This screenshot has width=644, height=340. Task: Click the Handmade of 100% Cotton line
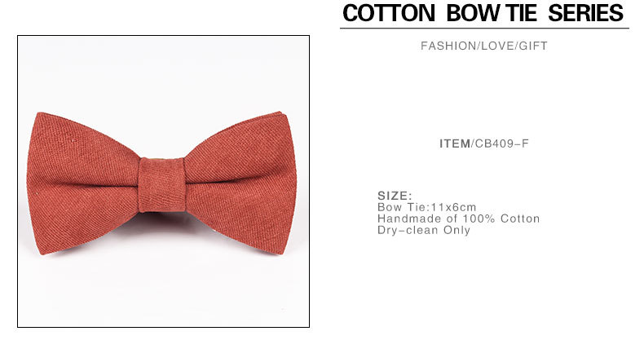(458, 219)
